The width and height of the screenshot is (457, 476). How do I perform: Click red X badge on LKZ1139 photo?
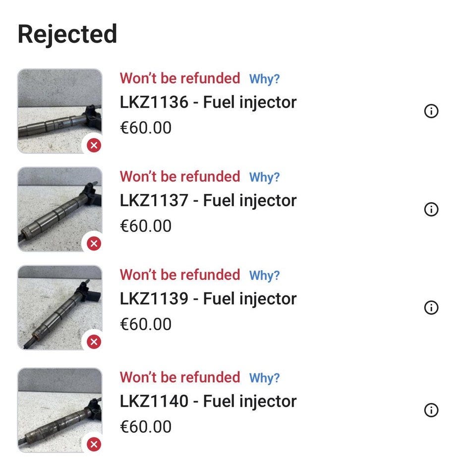94,342
